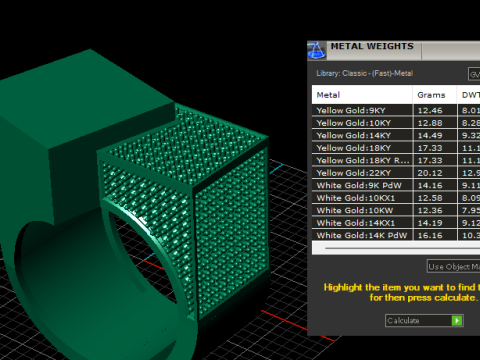
Task: Select the White Gold:10KX1 row
Action: [x=396, y=198]
